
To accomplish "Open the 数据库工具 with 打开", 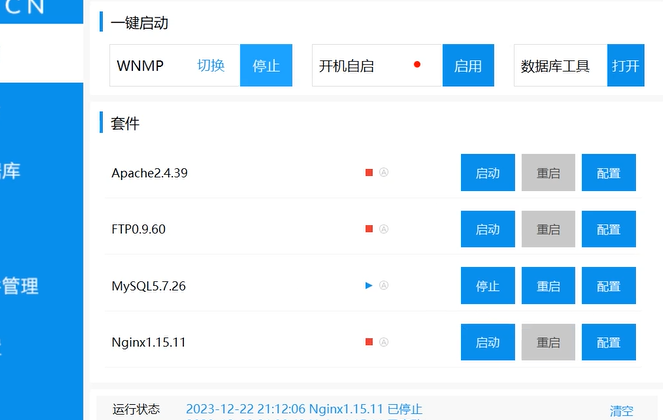I will (x=626, y=66).
